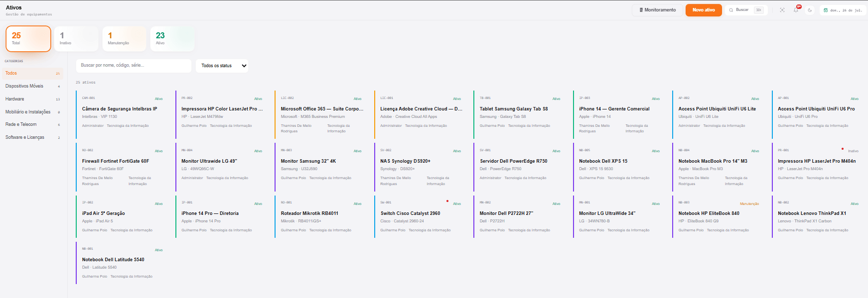The image size is (868, 298).
Task: Click the magnifier icon in Buscar
Action: 731,10
